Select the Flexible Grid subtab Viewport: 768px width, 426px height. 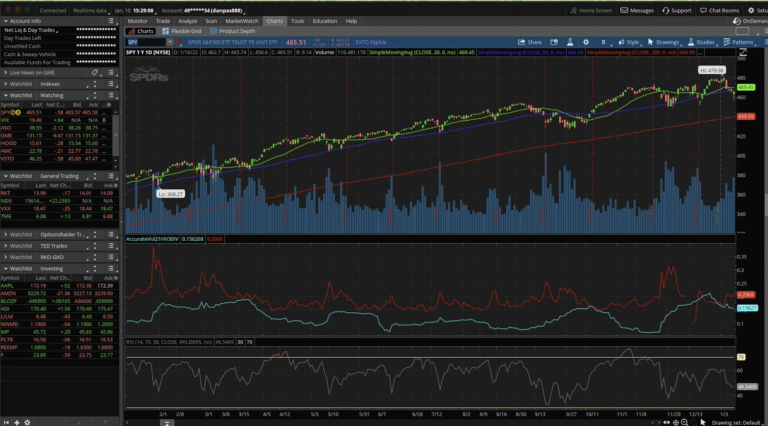point(185,31)
